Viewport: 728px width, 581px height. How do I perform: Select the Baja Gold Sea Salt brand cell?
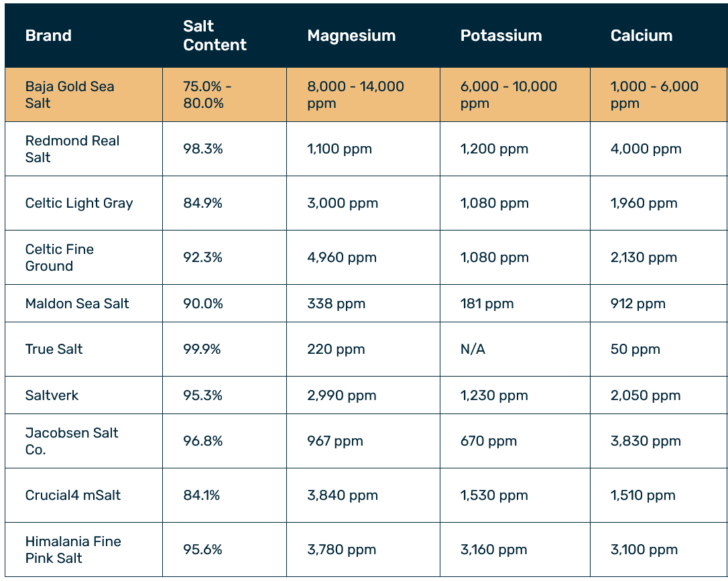pyautogui.click(x=84, y=94)
